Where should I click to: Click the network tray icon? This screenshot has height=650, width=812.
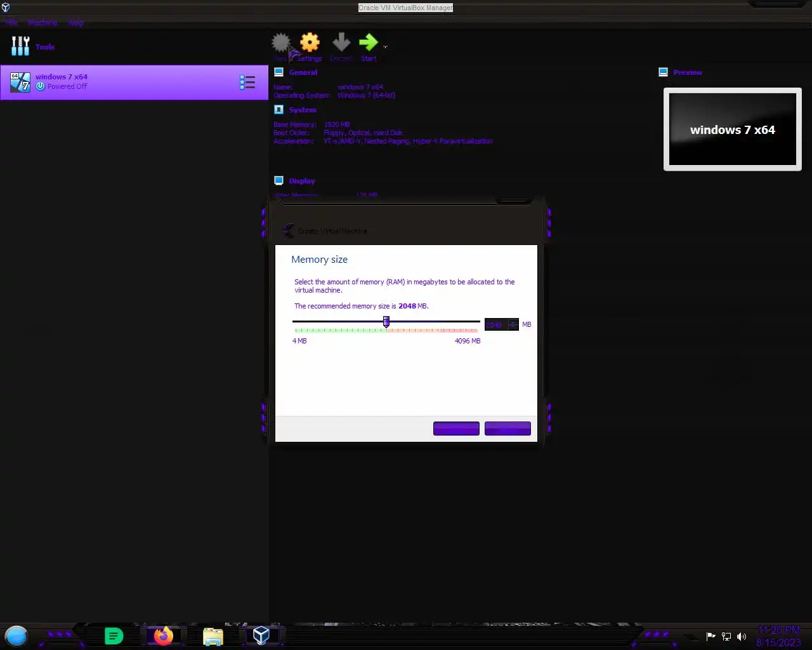tap(726, 636)
